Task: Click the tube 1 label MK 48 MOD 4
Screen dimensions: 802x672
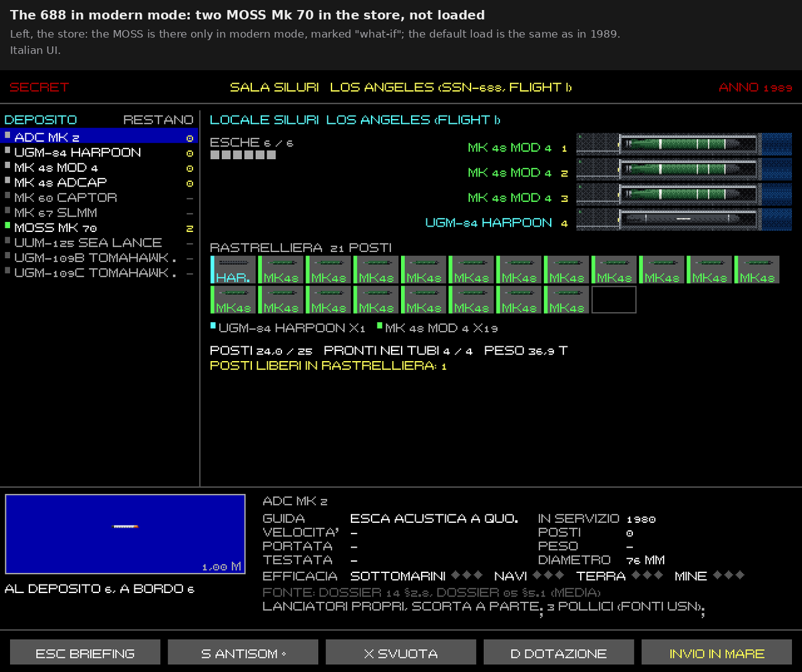Action: pos(510,148)
